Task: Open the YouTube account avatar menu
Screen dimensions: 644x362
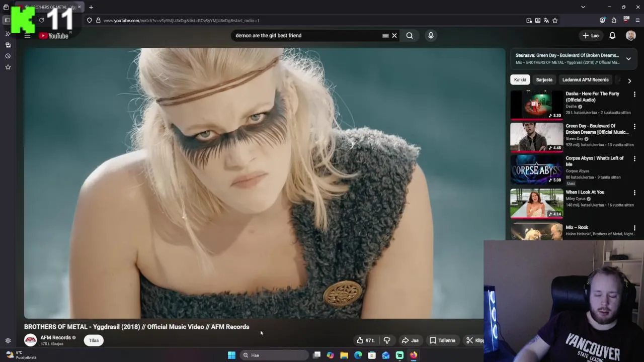Action: tap(630, 36)
